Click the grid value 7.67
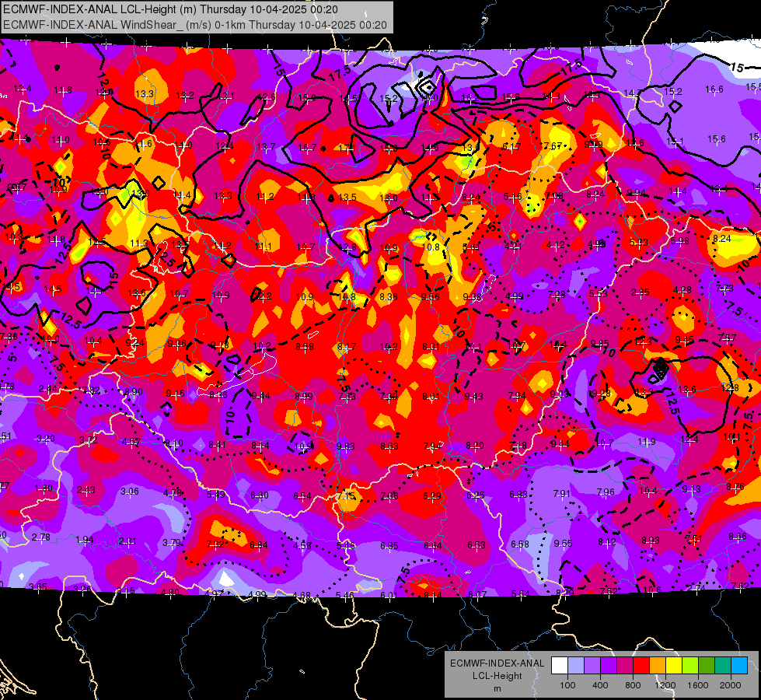This screenshot has height=700, width=761. 553,145
